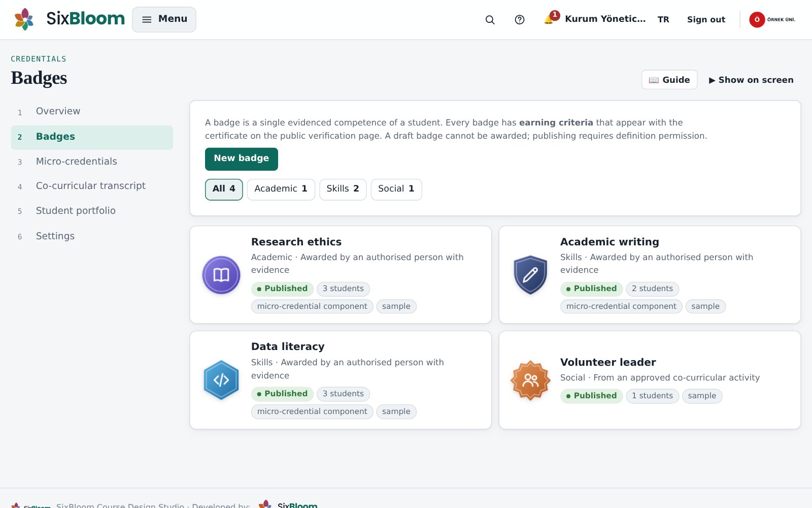Click Show on screen
Screen dimensions: 812x508
pos(751,80)
